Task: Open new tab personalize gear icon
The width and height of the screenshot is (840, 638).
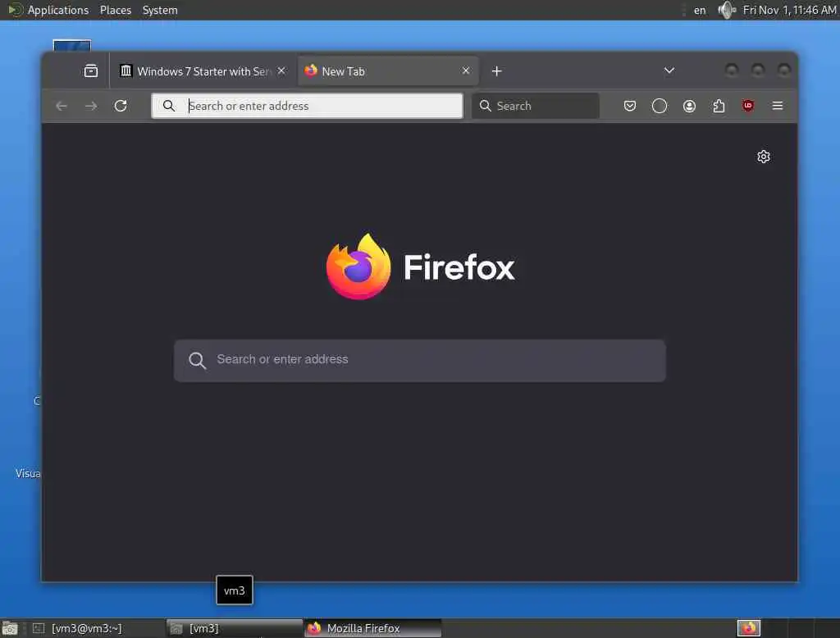Action: tap(764, 157)
